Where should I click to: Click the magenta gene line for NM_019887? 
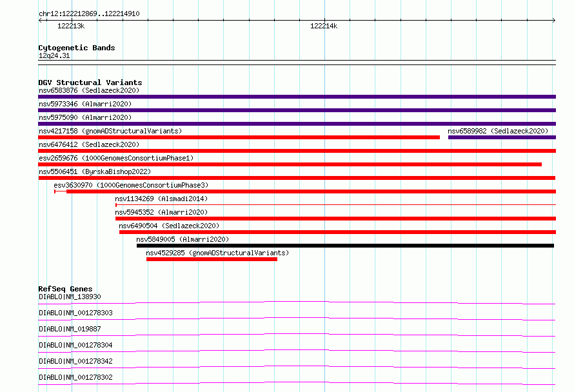[297, 335]
